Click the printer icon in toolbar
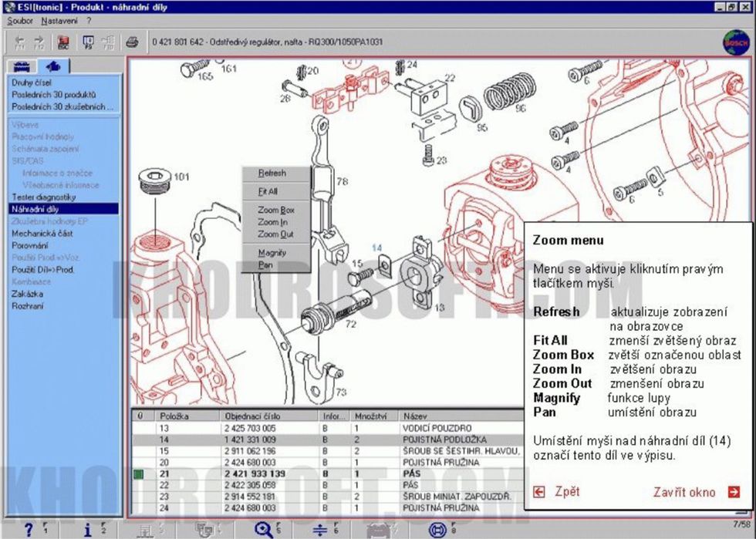Viewport: 756px width, 539px height. tap(132, 42)
